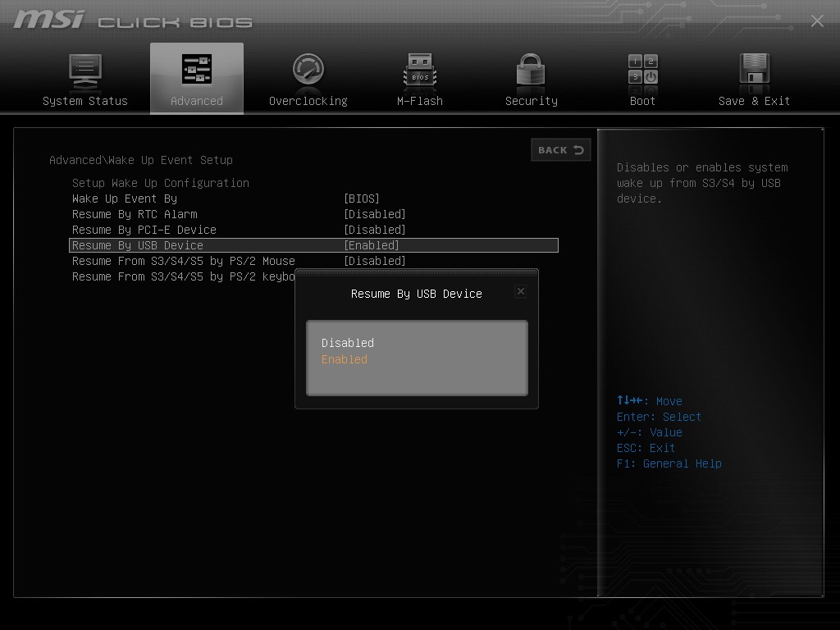Screen dimensions: 840x630
Task: Close the Click BIOS window with the X
Action: pyautogui.click(x=817, y=21)
